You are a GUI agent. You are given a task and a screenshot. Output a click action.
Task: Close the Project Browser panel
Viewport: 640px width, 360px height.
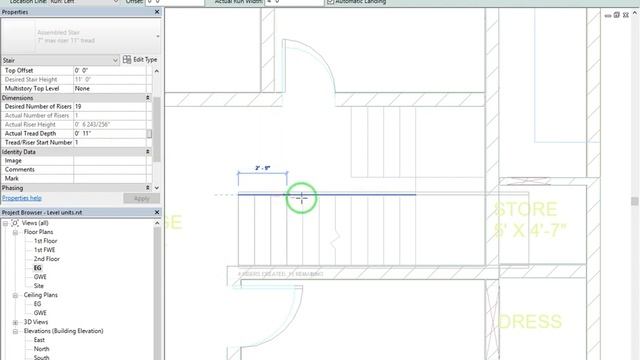157,213
